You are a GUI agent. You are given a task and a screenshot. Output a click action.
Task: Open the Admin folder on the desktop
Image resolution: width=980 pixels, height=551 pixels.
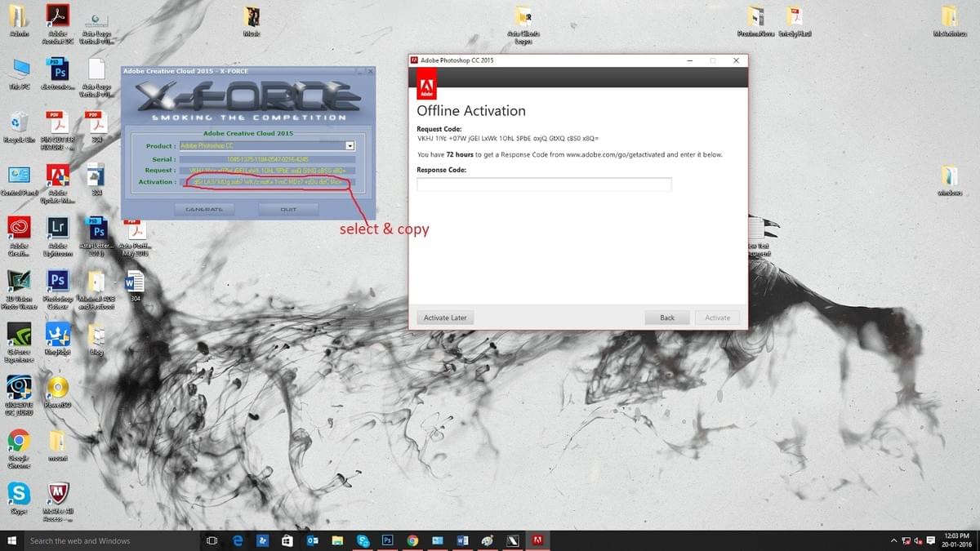point(19,22)
